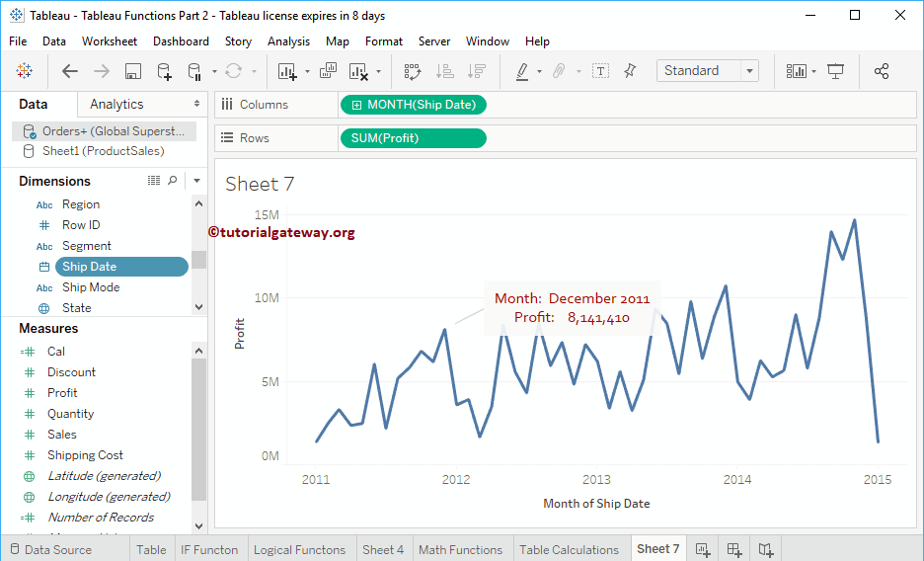
Task: Switch to the Math Functions sheet tab
Action: coord(460,549)
